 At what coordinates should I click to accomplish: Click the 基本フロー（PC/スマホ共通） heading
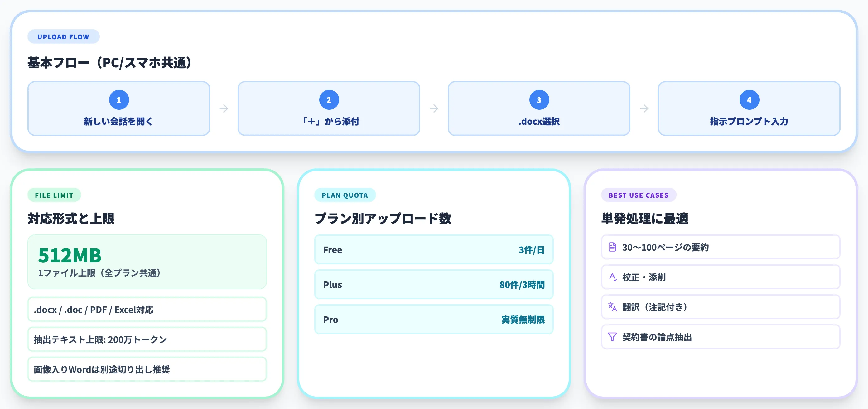pyautogui.click(x=109, y=63)
